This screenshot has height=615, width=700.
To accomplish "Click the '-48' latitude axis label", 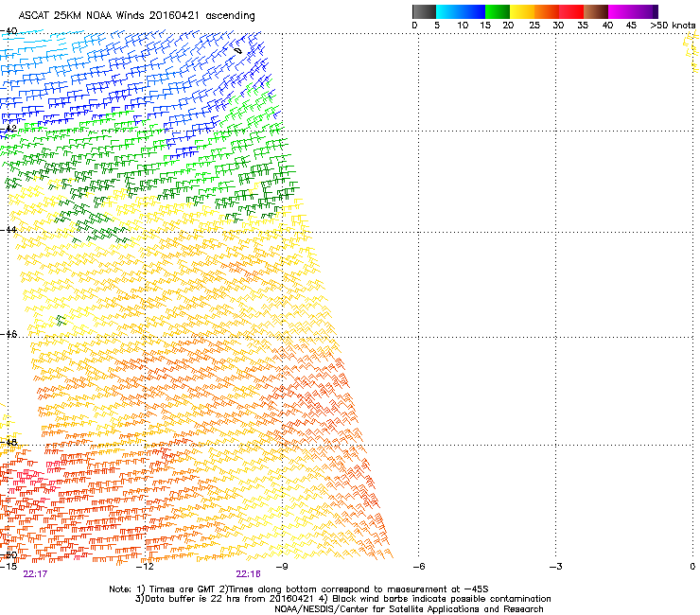I will [9, 442].
